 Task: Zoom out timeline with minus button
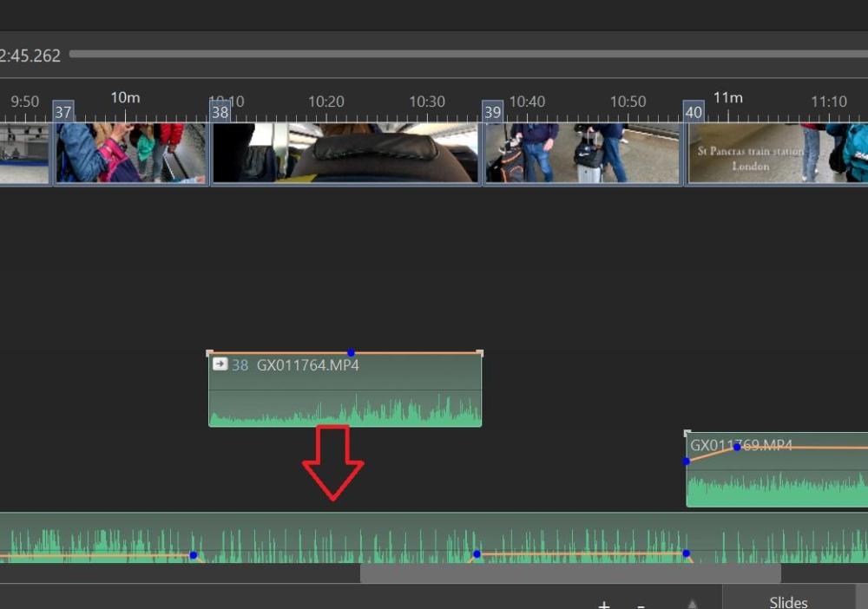tap(641, 606)
